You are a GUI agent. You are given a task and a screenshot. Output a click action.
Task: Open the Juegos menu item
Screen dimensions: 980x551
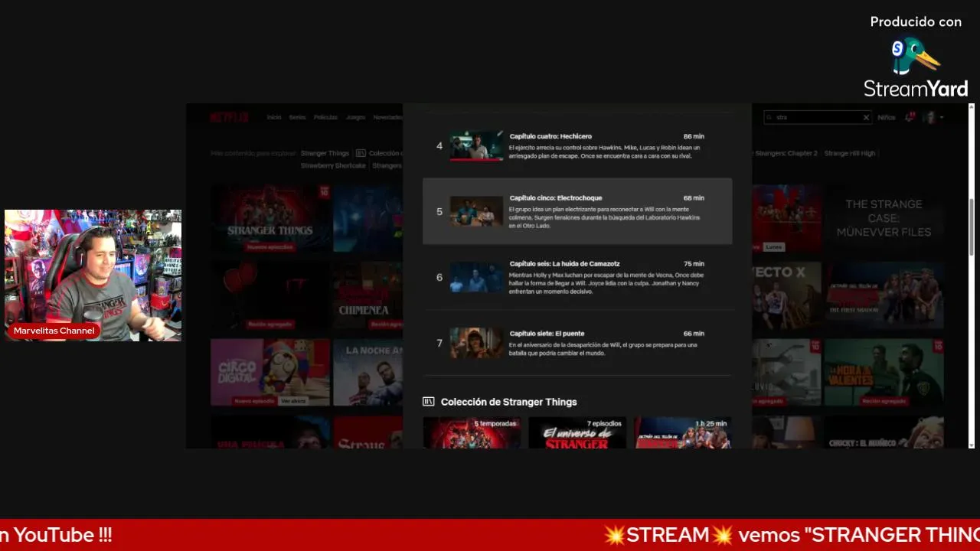click(355, 117)
